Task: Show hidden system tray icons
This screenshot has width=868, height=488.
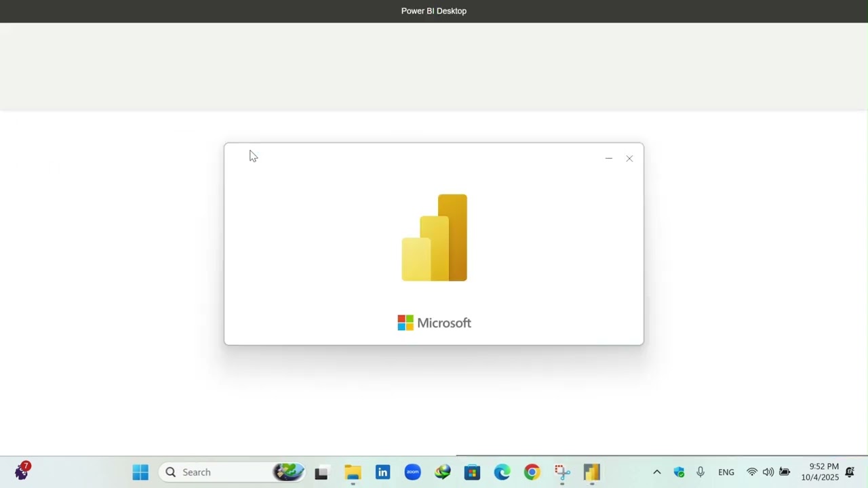Action: point(656,472)
